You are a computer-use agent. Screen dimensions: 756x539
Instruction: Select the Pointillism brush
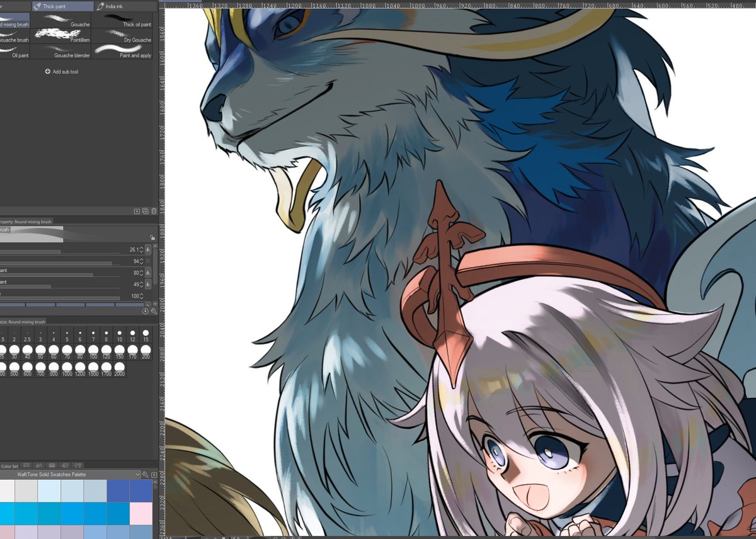[60, 36]
